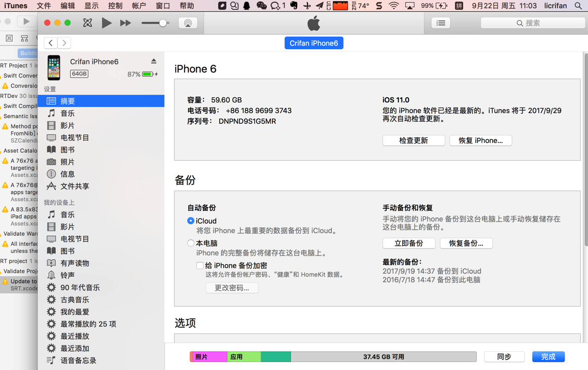Select the iCloud backup radio button
This screenshot has height=370, width=588.
[190, 221]
